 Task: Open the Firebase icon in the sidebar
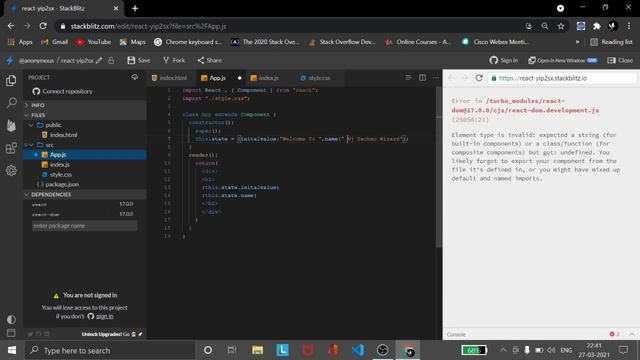pyautogui.click(x=11, y=125)
